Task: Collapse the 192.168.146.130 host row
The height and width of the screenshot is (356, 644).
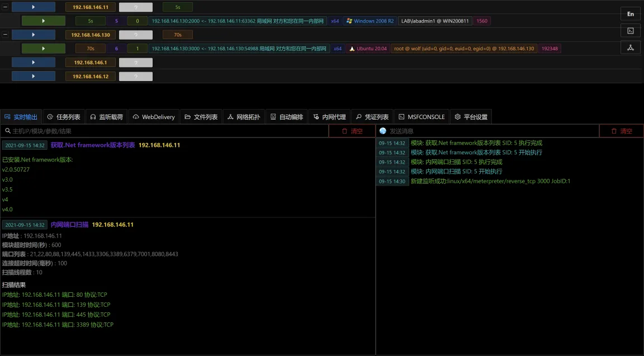Action: click(x=5, y=35)
